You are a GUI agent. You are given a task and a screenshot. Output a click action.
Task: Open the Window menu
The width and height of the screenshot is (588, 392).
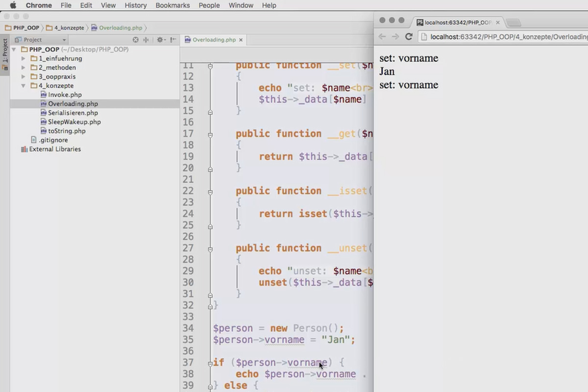pyautogui.click(x=241, y=5)
